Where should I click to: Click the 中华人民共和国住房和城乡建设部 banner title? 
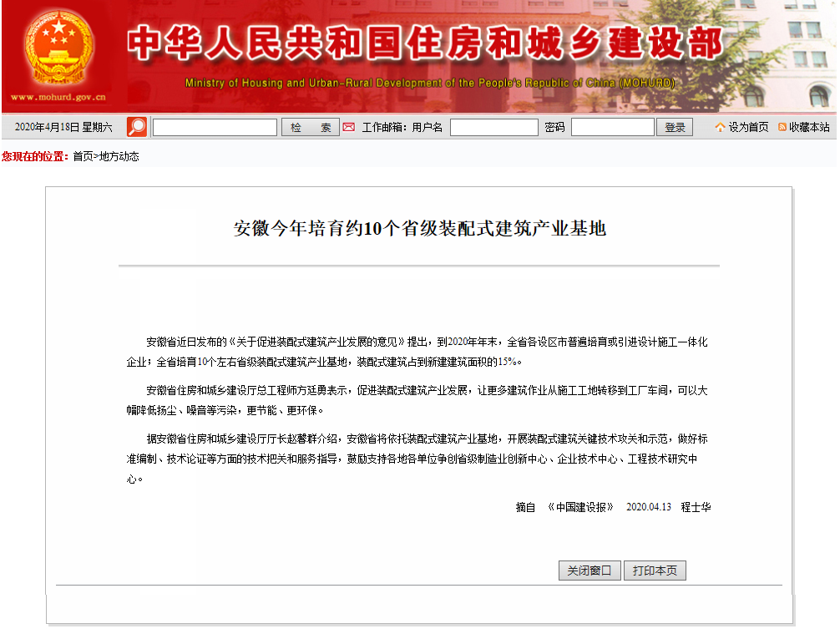click(425, 43)
